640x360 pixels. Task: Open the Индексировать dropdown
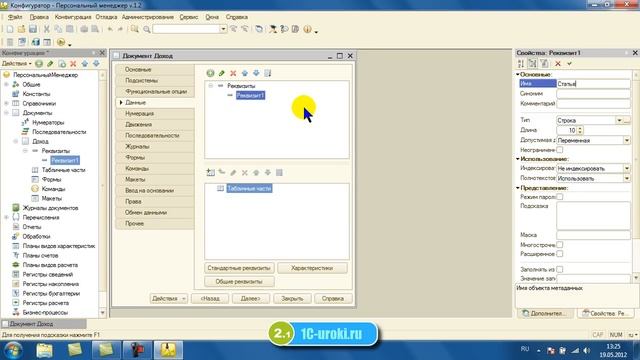[x=627, y=169]
